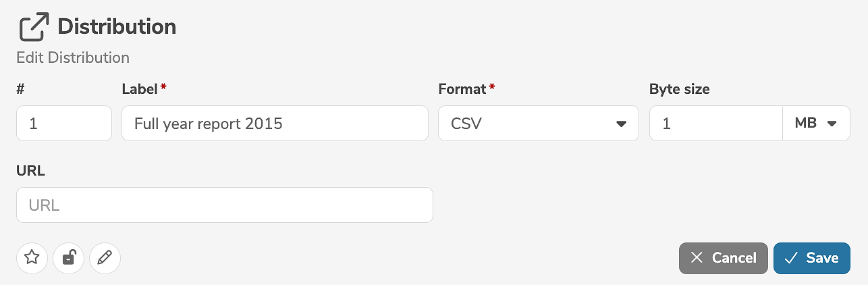
Task: Click the X icon on Cancel button
Action: point(698,258)
